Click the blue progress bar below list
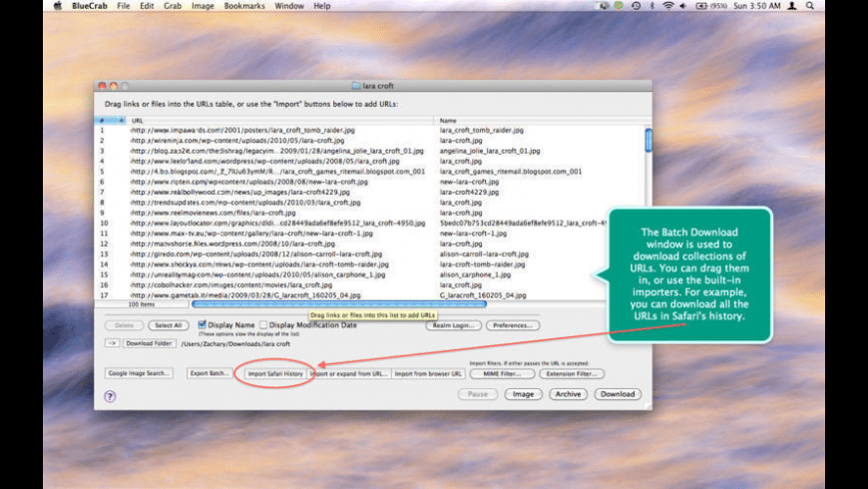This screenshot has width=868, height=489. point(339,304)
